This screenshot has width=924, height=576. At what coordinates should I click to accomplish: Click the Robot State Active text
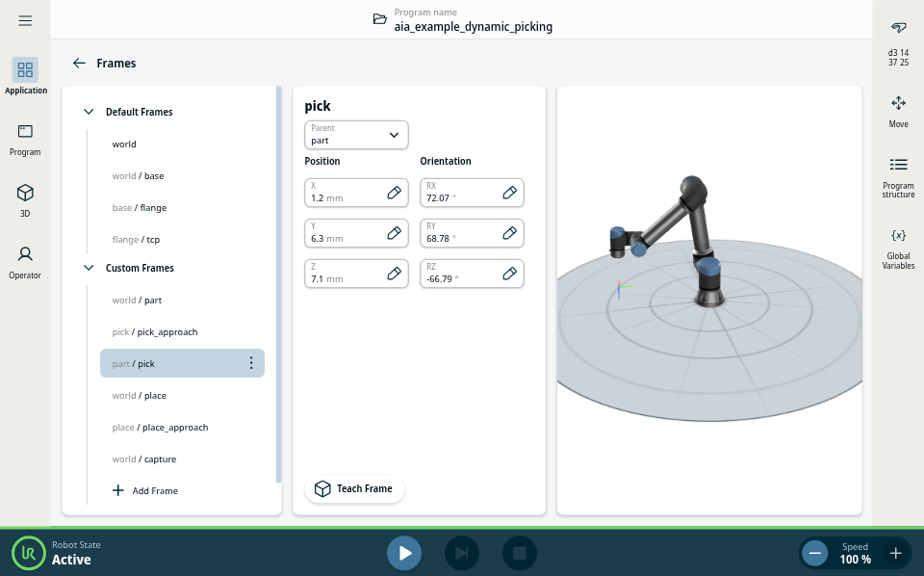click(76, 553)
